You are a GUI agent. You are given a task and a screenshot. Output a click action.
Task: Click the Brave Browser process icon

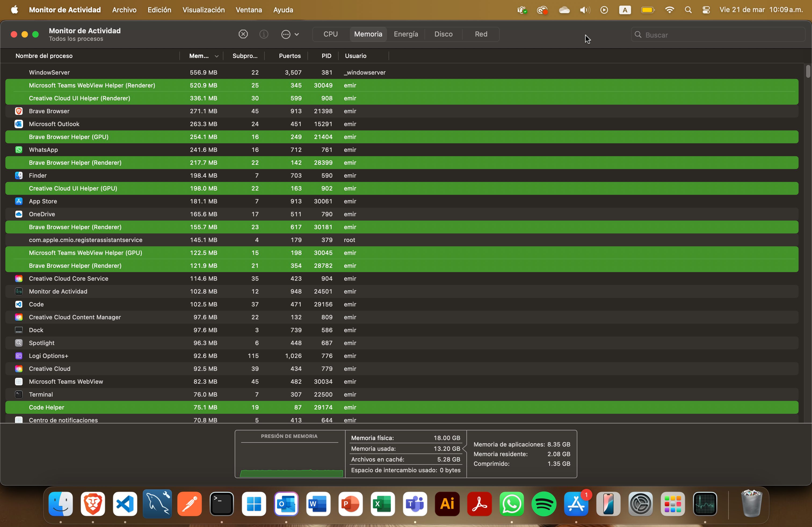click(19, 111)
